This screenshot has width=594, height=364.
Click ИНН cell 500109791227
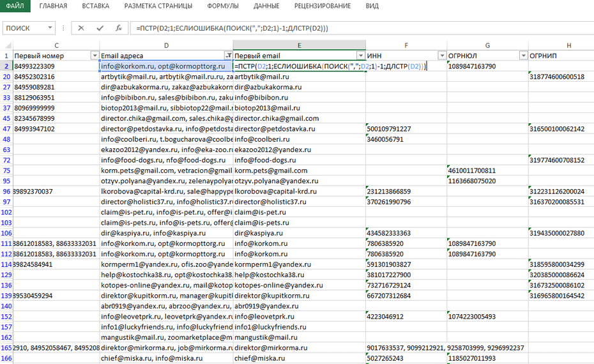(x=406, y=129)
